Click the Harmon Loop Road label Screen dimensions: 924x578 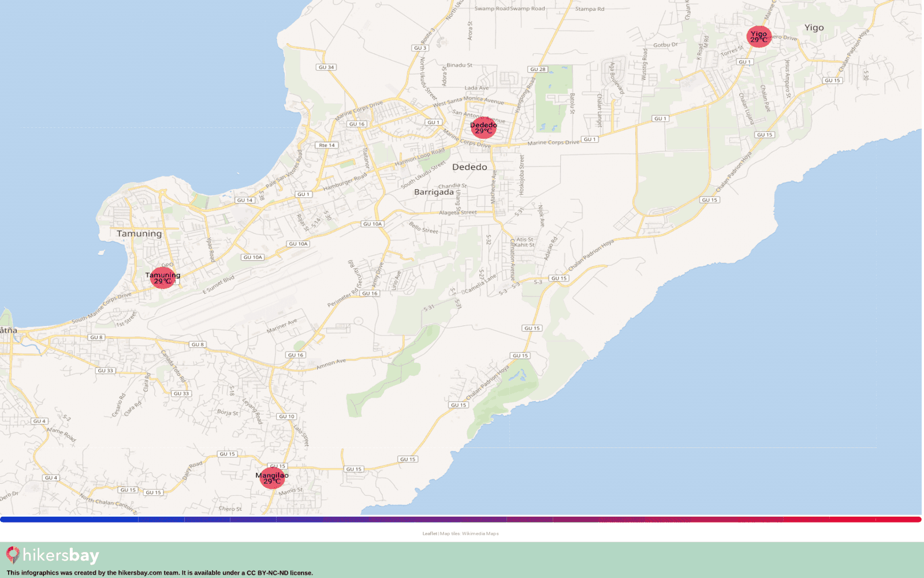coord(420,156)
